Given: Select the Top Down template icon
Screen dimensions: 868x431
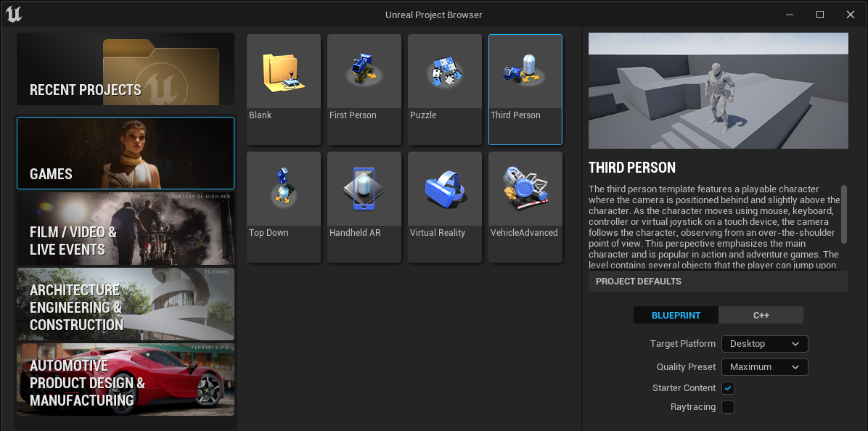Looking at the screenshot, I should tap(284, 189).
